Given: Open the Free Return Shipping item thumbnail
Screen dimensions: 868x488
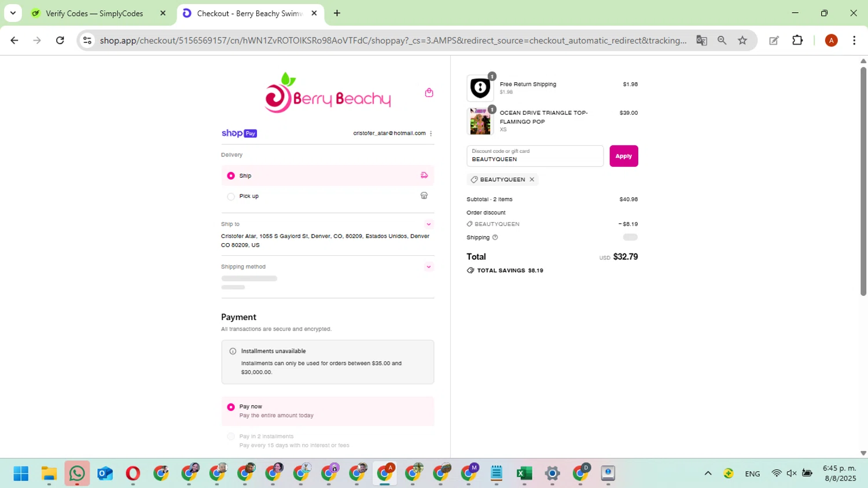Looking at the screenshot, I should point(480,88).
